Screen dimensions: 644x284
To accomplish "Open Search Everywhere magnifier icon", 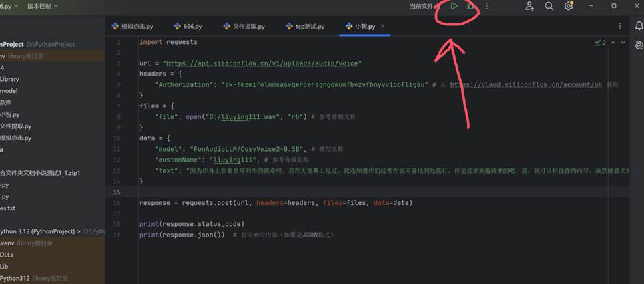I will 549,6.
